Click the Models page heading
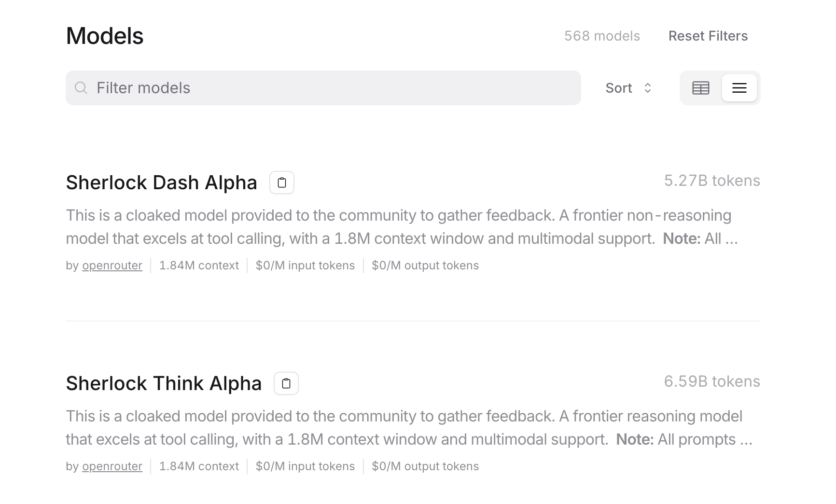The image size is (836, 504). 105,36
